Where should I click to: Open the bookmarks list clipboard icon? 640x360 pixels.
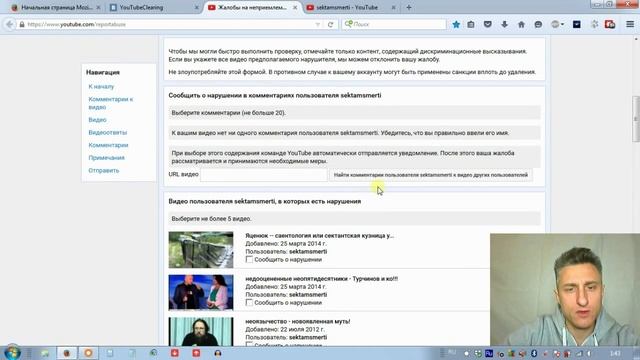(471, 24)
